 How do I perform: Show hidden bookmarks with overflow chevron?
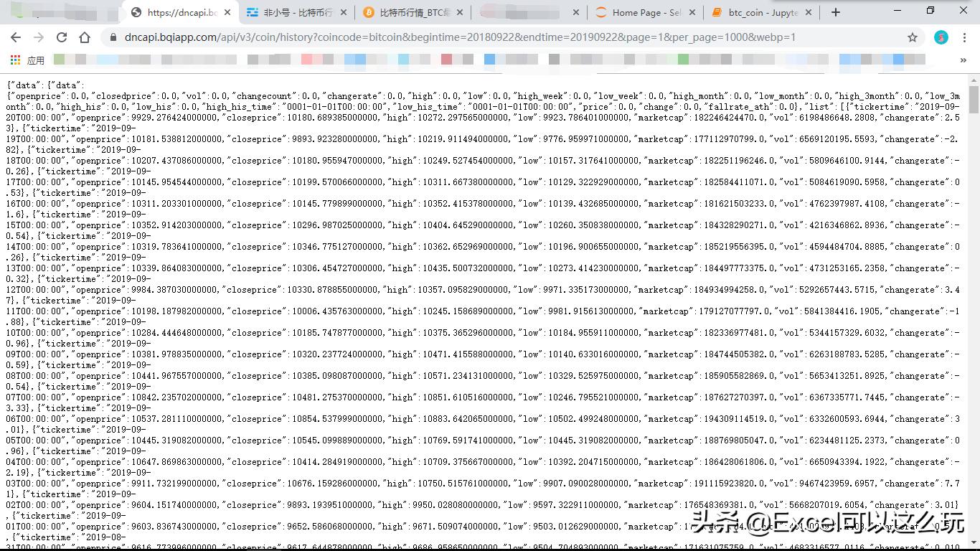[x=963, y=60]
